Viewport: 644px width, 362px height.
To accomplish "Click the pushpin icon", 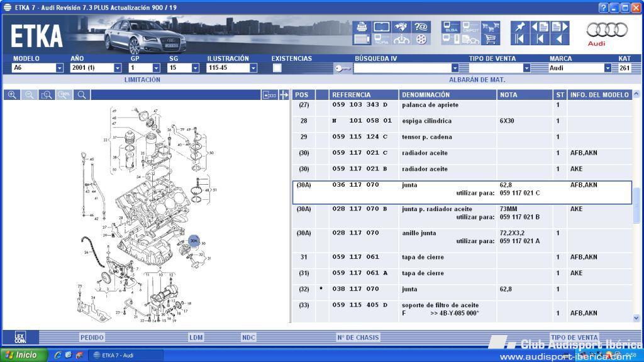I will (520, 27).
